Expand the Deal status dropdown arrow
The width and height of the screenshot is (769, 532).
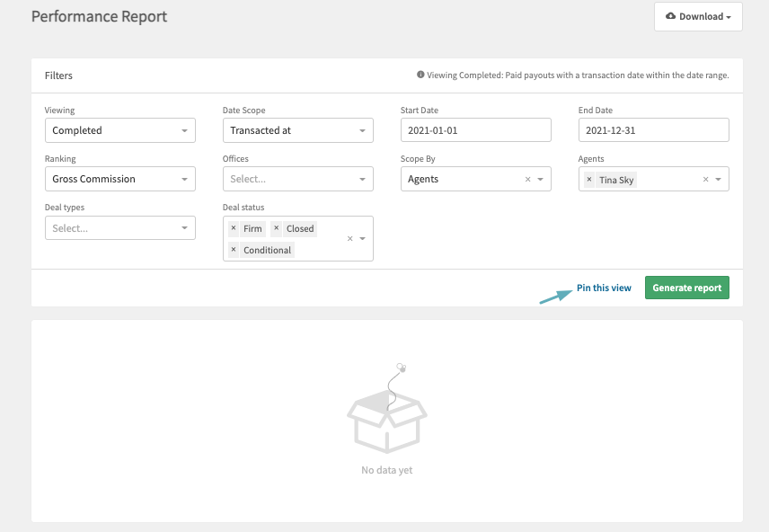[x=362, y=238]
